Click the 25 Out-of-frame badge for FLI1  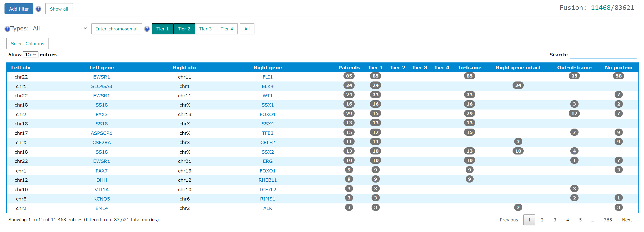pyautogui.click(x=574, y=76)
